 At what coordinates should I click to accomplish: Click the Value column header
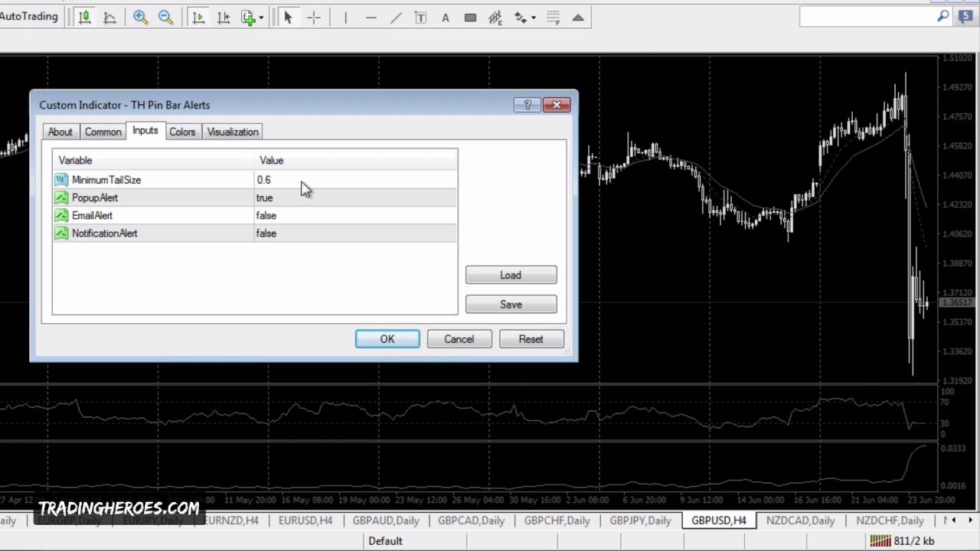[x=355, y=160]
